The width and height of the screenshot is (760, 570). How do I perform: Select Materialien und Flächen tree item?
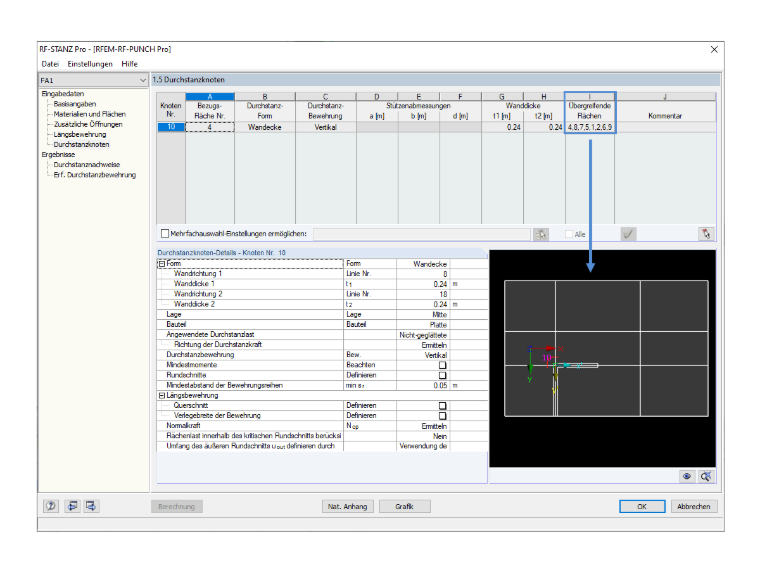point(90,114)
